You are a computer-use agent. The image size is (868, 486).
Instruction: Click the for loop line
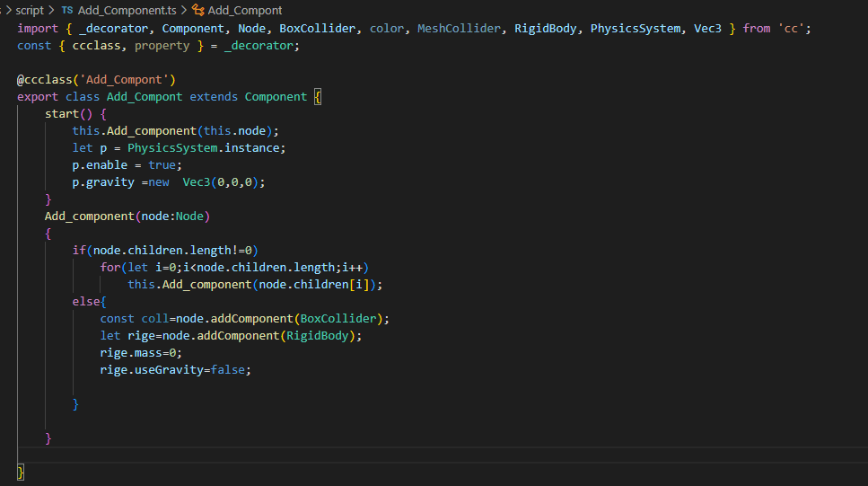click(234, 268)
